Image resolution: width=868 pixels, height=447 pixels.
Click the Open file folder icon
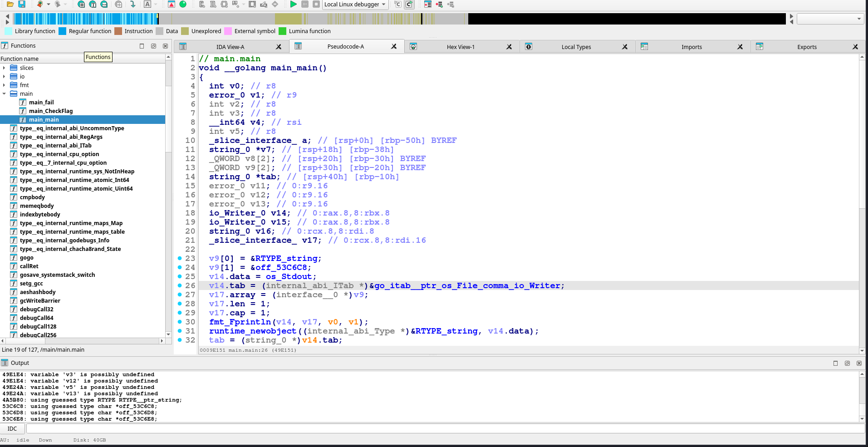[x=10, y=4]
